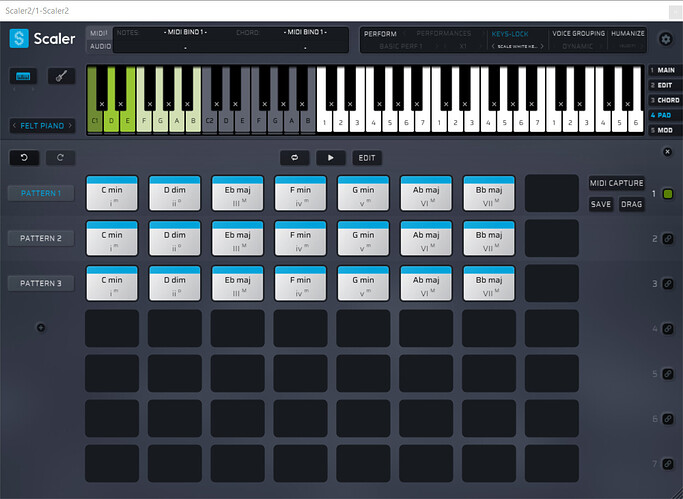The height and width of the screenshot is (499, 683).
Task: Click the gray C2 piano key
Action: pyautogui.click(x=209, y=121)
